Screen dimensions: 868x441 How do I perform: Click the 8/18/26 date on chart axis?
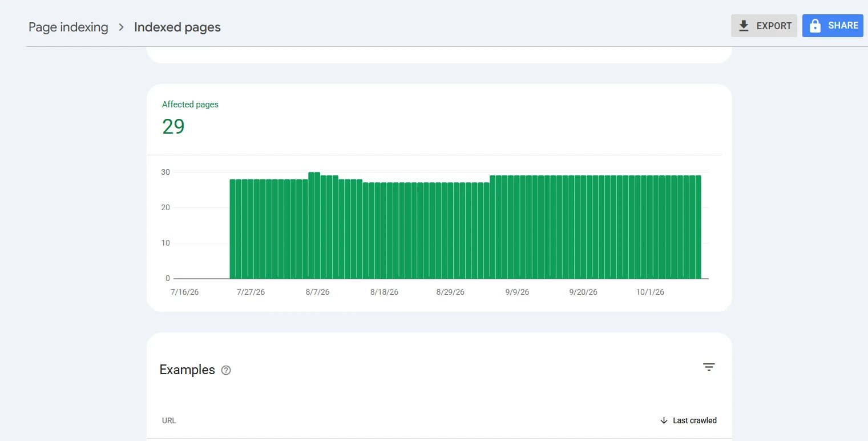tap(384, 292)
